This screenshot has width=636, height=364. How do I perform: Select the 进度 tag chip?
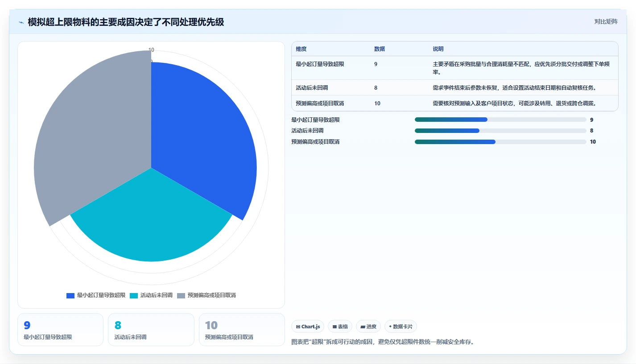tap(368, 327)
